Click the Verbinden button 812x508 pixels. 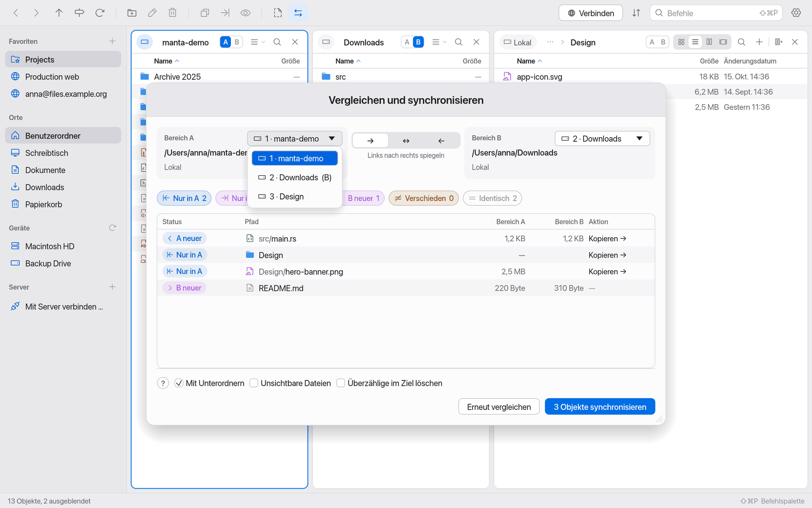(591, 13)
